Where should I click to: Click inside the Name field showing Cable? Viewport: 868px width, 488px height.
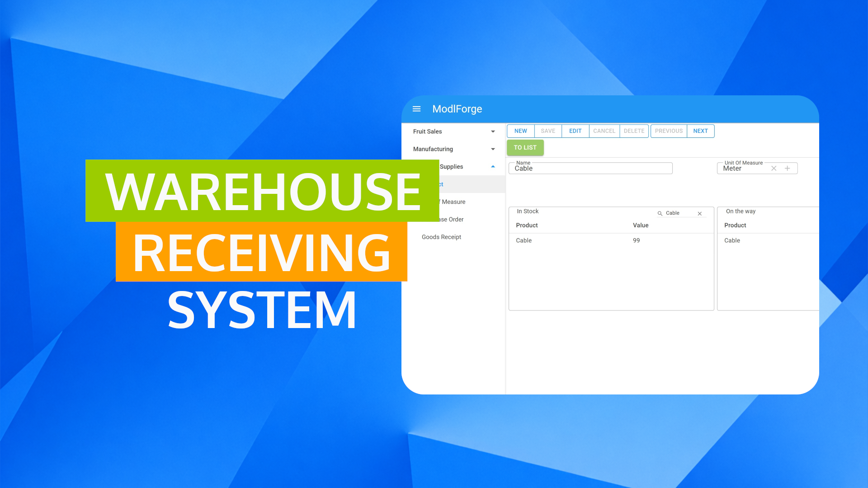pos(590,168)
